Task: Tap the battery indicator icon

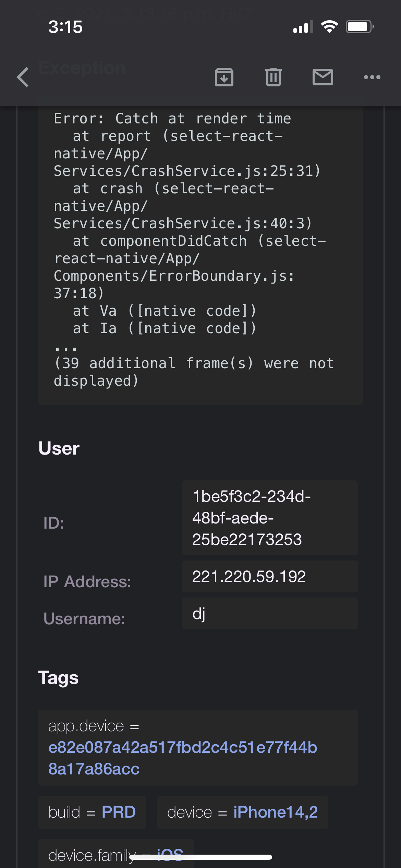Action: pyautogui.click(x=359, y=27)
